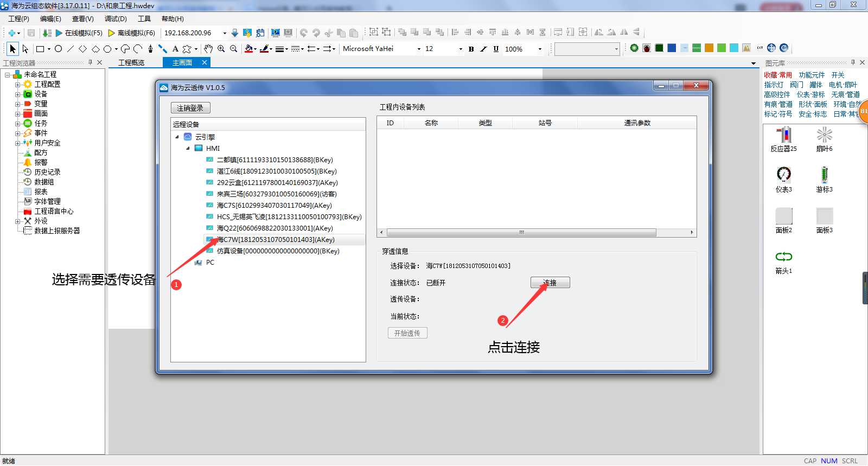Select 历史记录 in the project browser
This screenshot has width=868, height=466.
click(47, 172)
